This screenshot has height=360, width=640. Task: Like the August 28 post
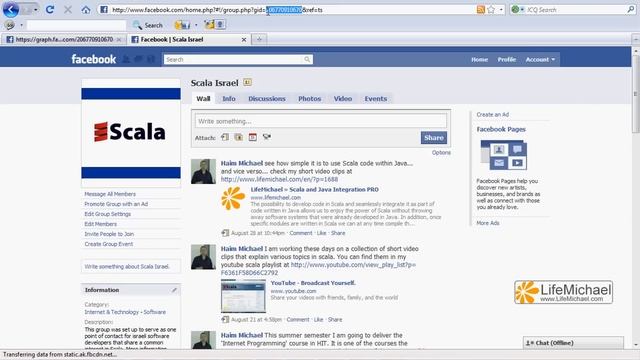[x=321, y=233]
